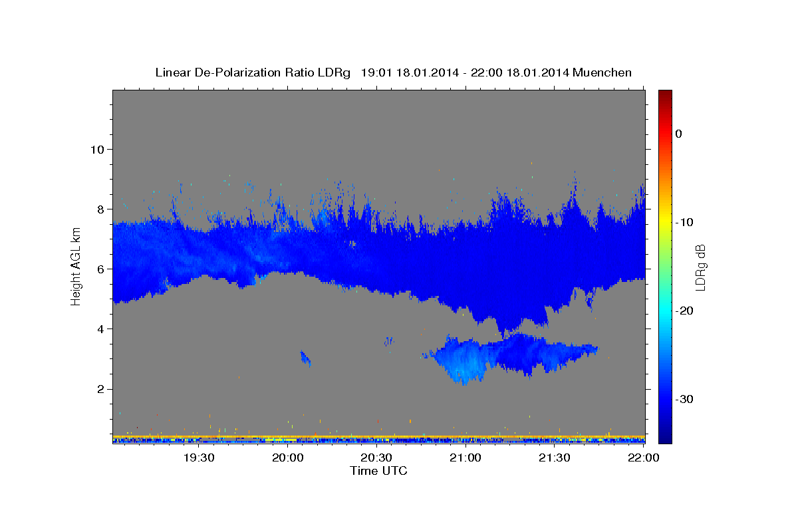
Task: Click the 21:30 time tick label
Action: (x=555, y=458)
